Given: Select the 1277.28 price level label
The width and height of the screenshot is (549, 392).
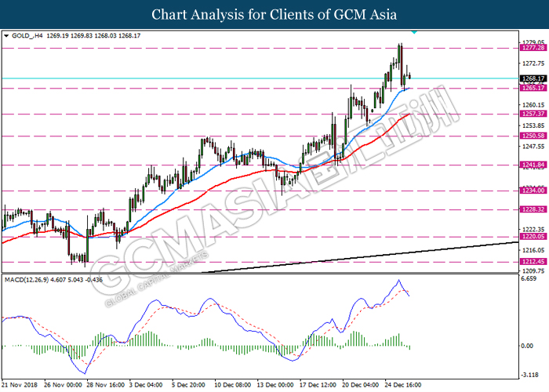Looking at the screenshot, I should 533,48.
